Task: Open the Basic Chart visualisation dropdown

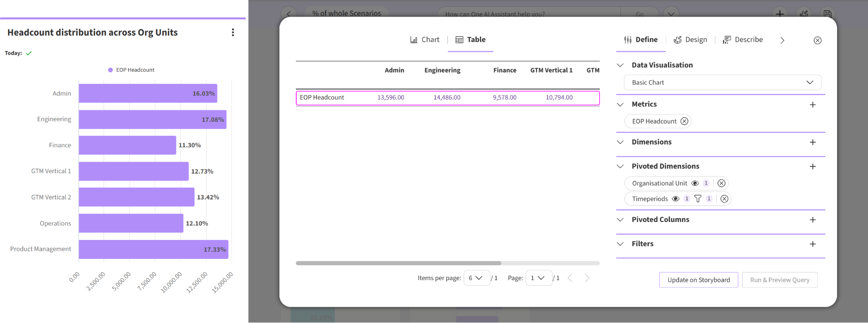Action: (722, 82)
